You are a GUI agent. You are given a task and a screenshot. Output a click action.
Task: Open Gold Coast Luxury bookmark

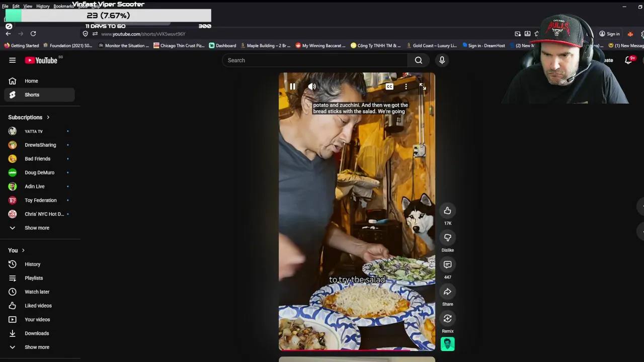tap(431, 46)
